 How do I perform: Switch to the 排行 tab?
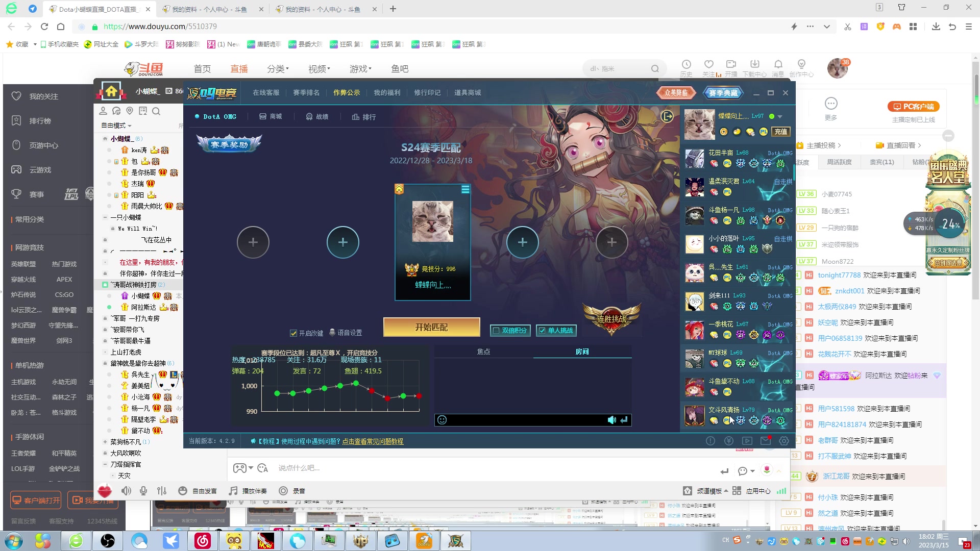point(364,117)
